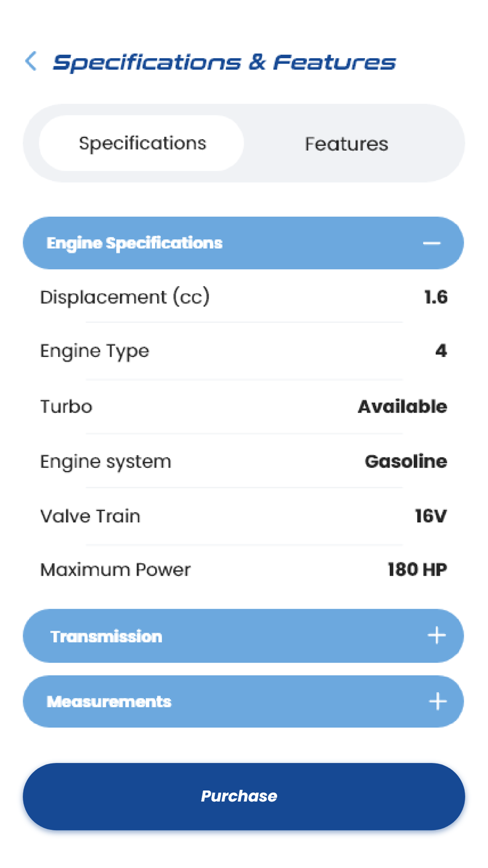488x868 pixels.
Task: Expand the Transmission section
Action: (x=244, y=636)
